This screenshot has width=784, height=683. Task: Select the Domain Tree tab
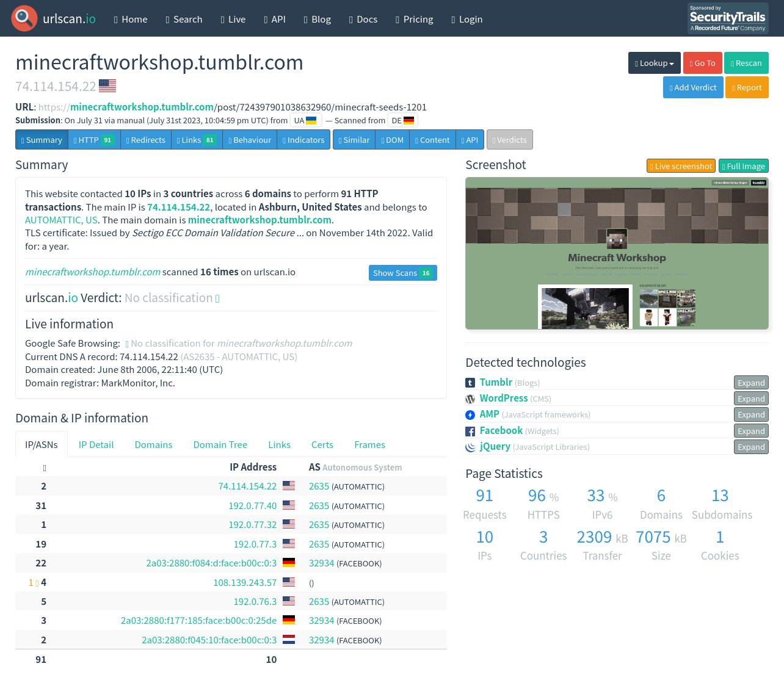click(220, 445)
